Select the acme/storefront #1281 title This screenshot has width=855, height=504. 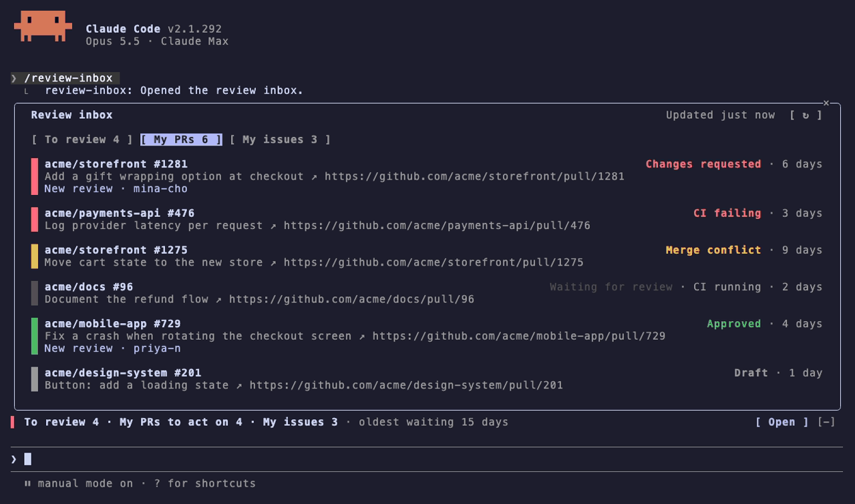point(116,164)
